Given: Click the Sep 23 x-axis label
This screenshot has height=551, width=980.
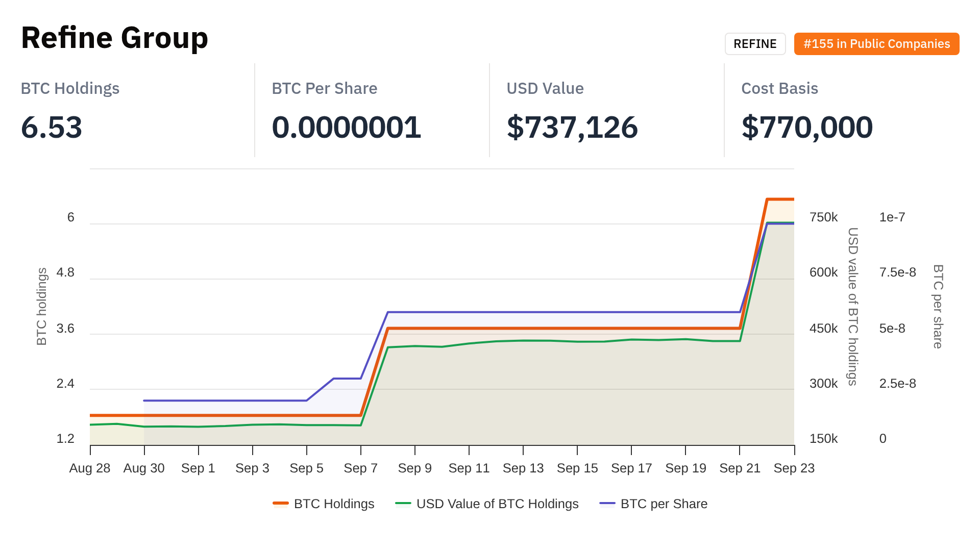Looking at the screenshot, I should (794, 468).
